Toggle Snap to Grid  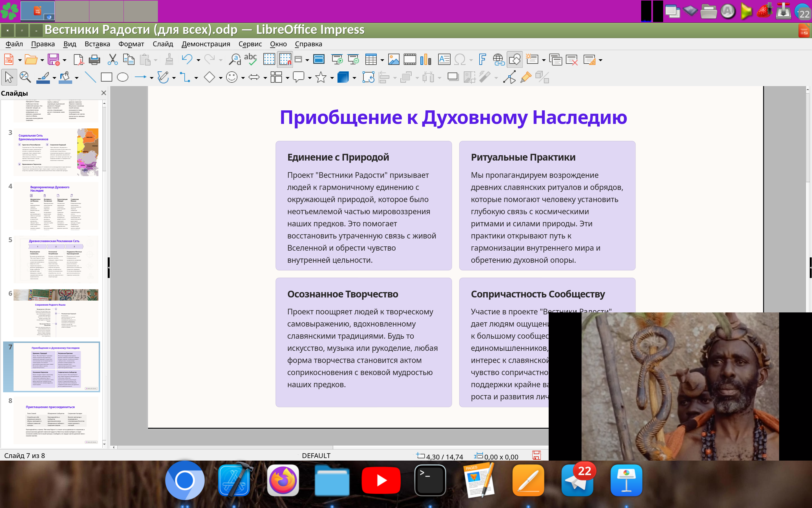[x=285, y=60]
